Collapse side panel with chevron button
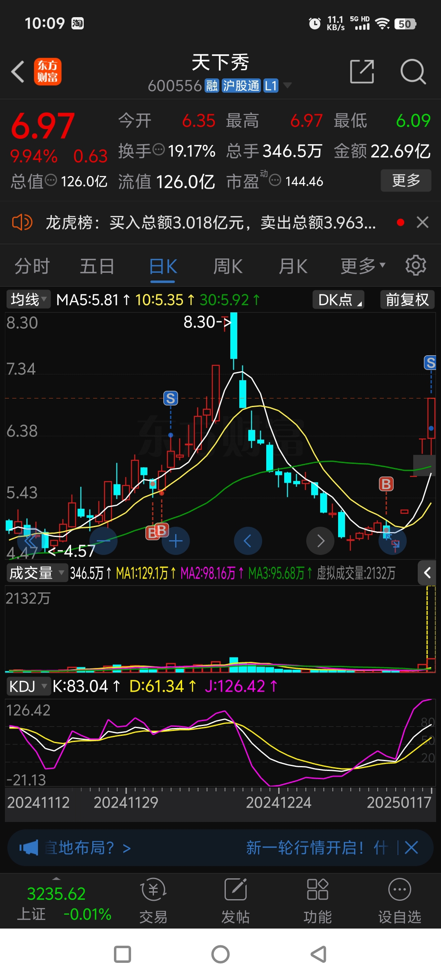Screen dimensions: 441x980 pyautogui.click(x=427, y=573)
